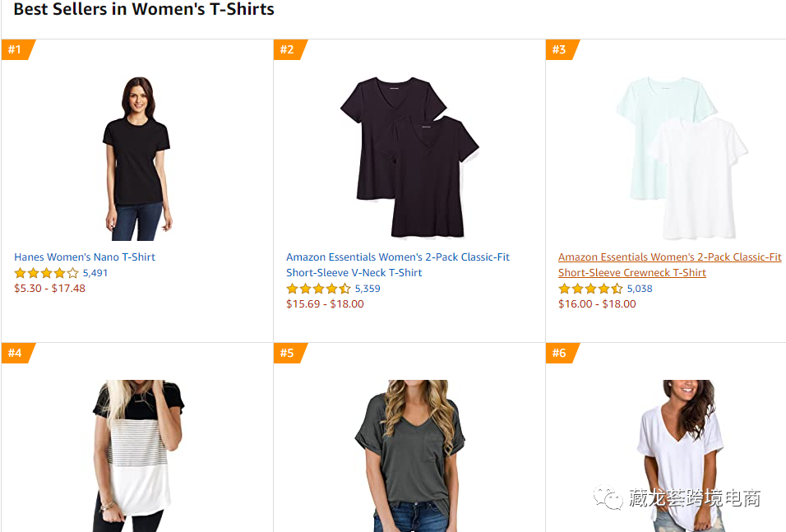Viewport: 786px width, 532px height.
Task: Open Amazon Essentials V-Neck T-Shirt link
Action: pos(398,265)
